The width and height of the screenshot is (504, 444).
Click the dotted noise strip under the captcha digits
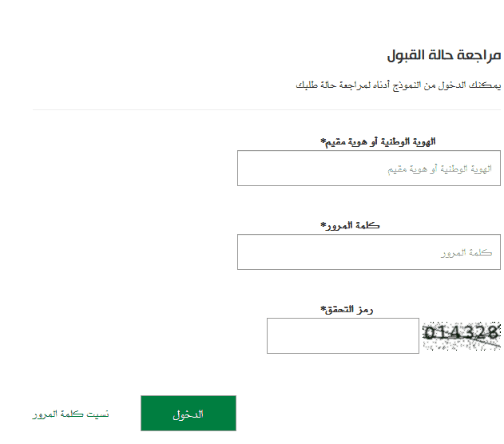pos(462,346)
